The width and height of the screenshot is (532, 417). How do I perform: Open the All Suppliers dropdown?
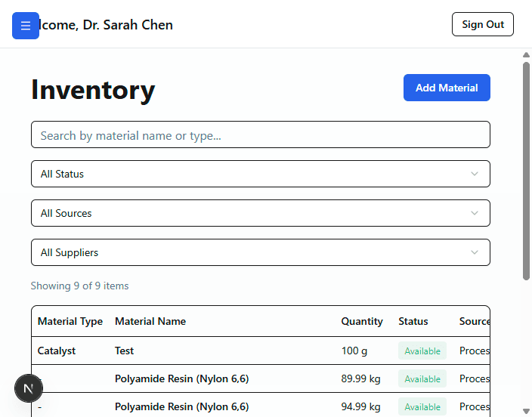[261, 252]
